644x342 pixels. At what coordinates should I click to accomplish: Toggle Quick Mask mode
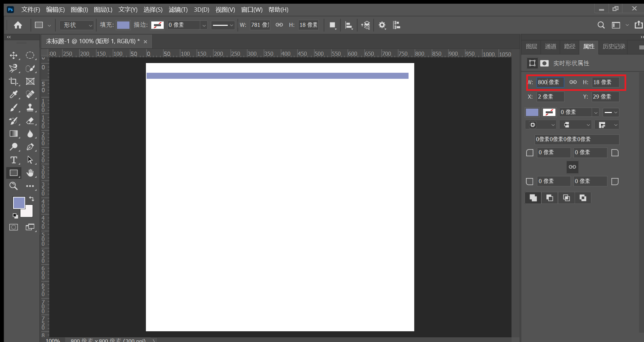13,227
